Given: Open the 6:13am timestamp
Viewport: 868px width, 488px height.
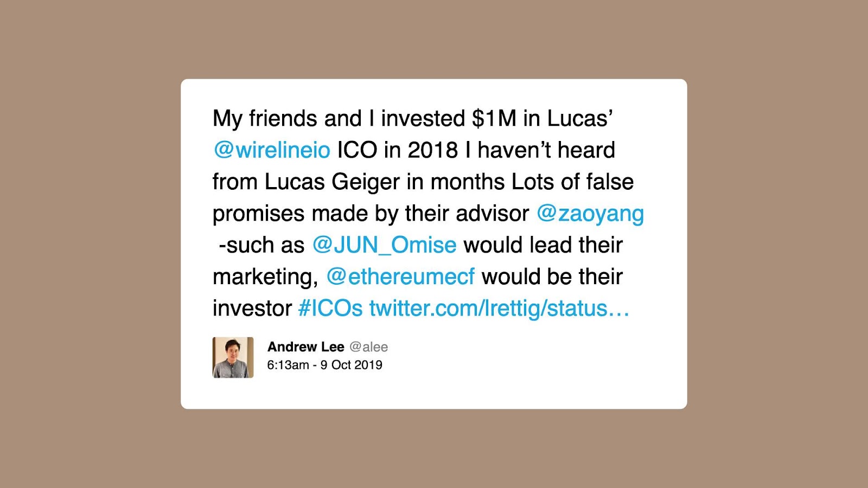Looking at the screenshot, I should [288, 365].
